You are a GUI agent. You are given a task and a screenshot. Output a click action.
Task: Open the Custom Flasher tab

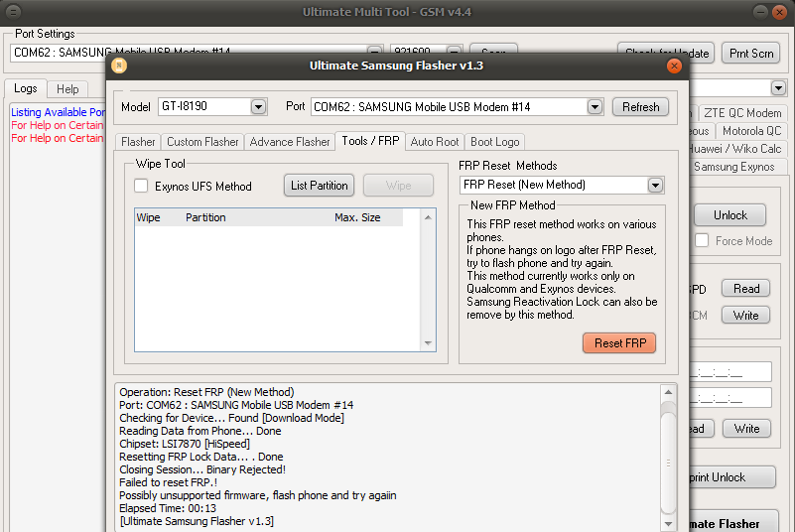click(202, 142)
